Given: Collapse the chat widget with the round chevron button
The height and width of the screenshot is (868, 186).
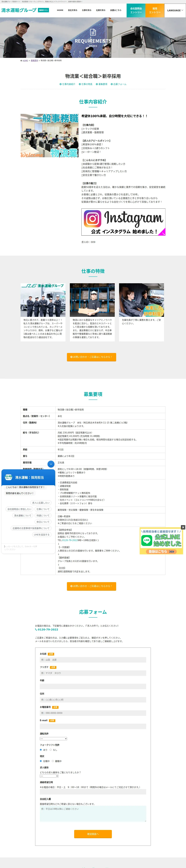Looking at the screenshot, I should pyautogui.click(x=51, y=464).
